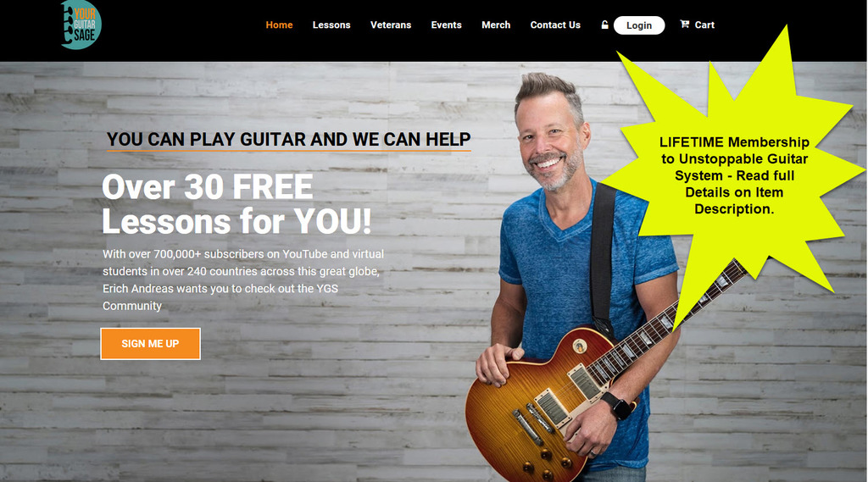
Task: Click the SIGN ME UP button
Action: 150,344
